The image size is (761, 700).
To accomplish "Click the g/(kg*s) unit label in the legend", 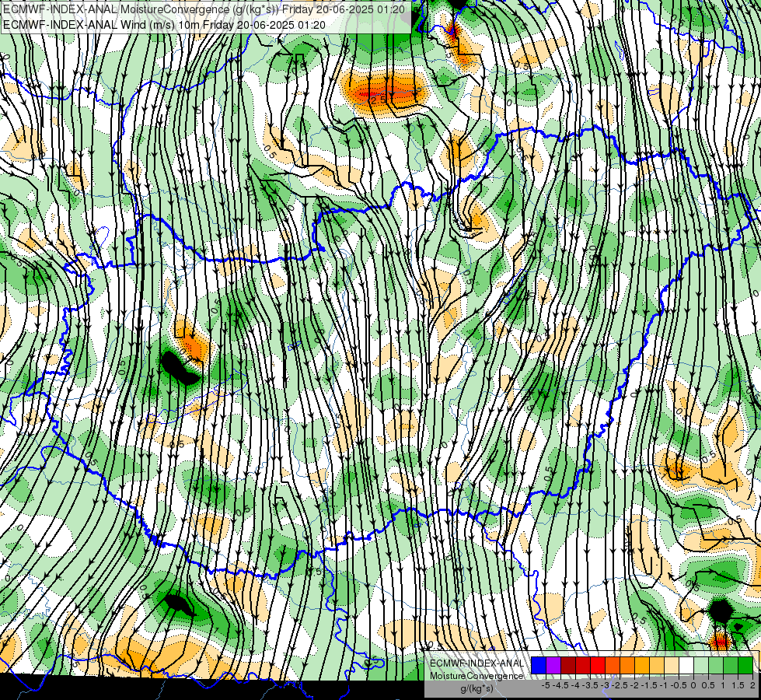I will 476,688.
